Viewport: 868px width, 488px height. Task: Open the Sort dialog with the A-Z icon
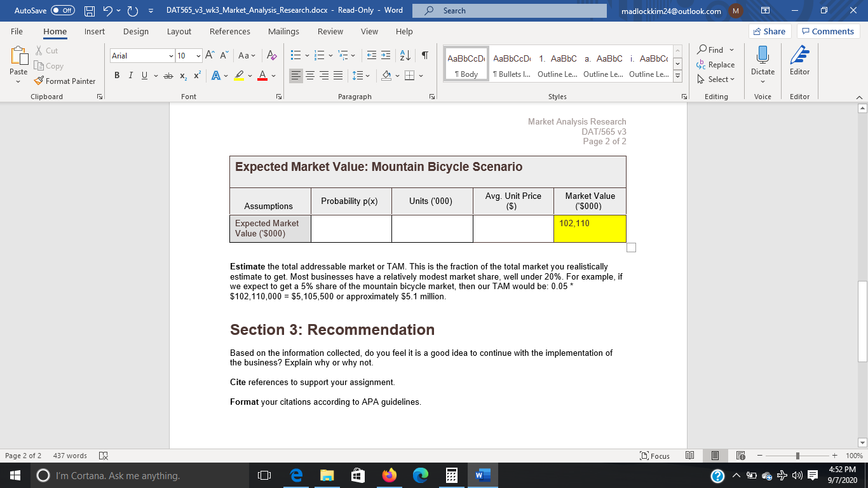(x=405, y=56)
